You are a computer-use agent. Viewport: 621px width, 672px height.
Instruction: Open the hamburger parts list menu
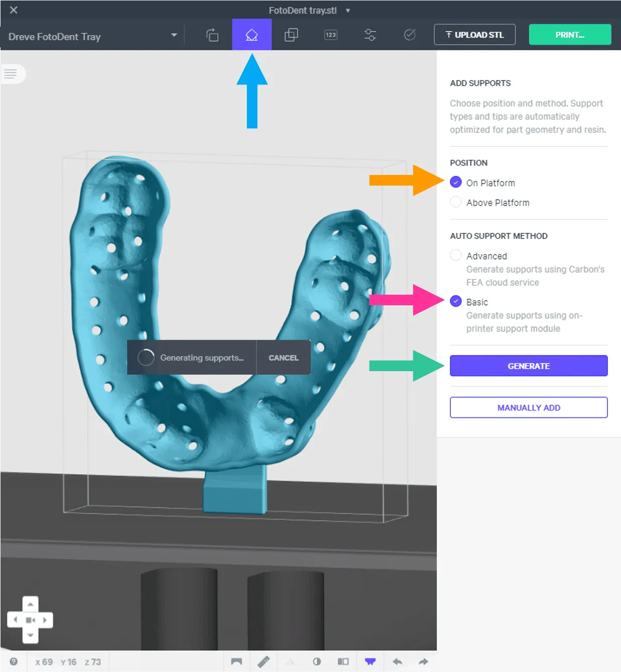click(x=11, y=74)
